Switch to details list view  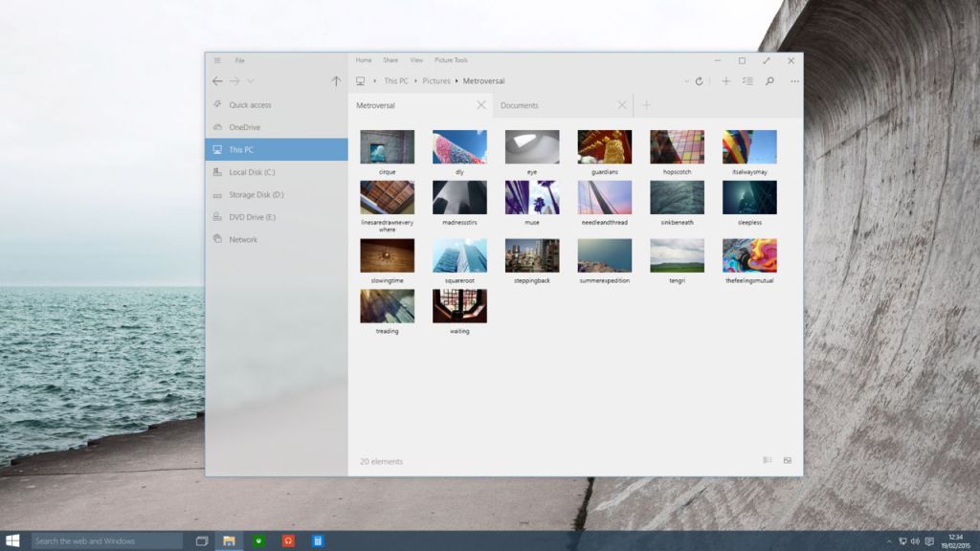(x=767, y=460)
